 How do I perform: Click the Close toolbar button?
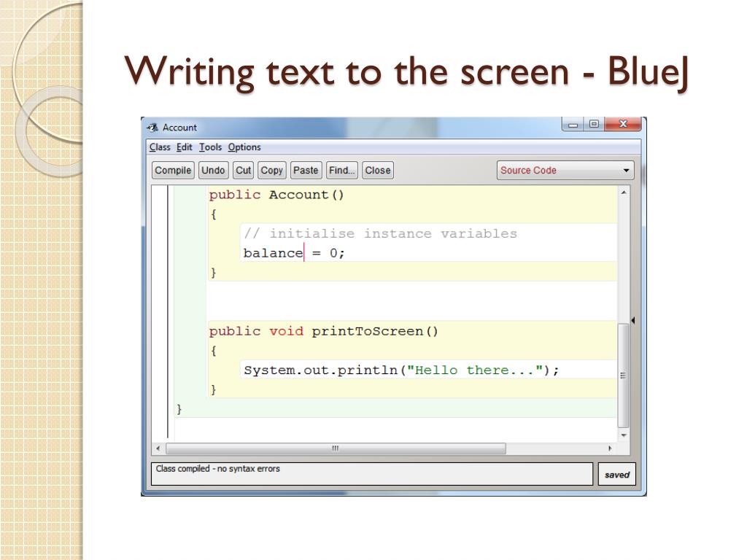(x=378, y=170)
